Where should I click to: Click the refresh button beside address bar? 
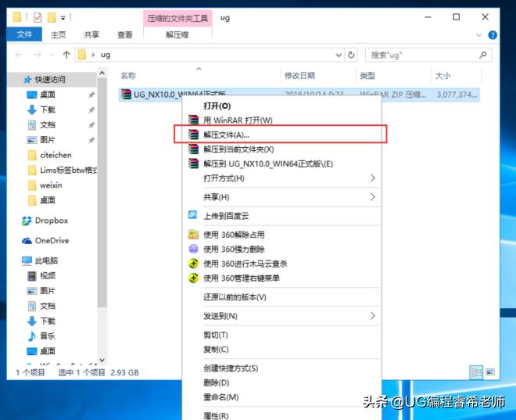pyautogui.click(x=351, y=55)
